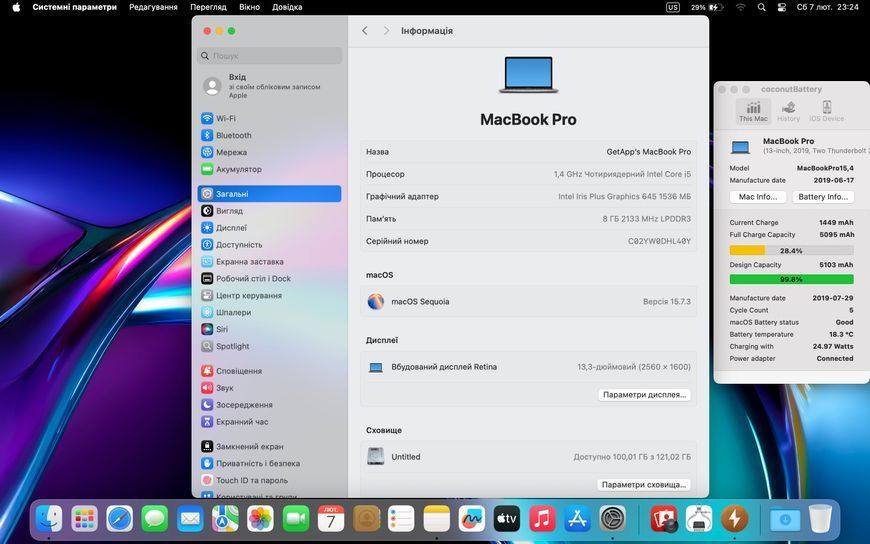This screenshot has height=544, width=870.
Task: Open Apple TV from the Dock
Action: point(507,518)
